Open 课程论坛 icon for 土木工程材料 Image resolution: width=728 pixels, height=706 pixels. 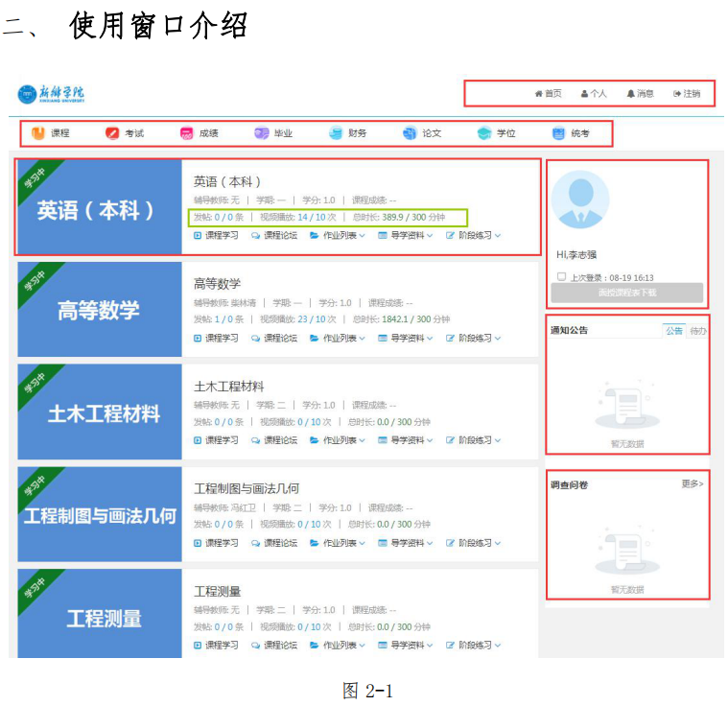[255, 440]
